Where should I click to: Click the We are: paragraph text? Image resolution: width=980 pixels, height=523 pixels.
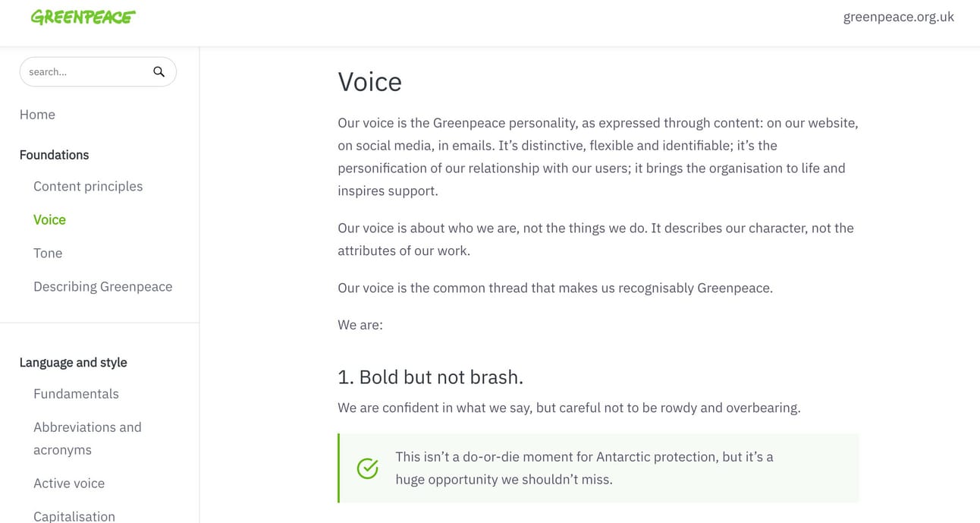point(360,325)
